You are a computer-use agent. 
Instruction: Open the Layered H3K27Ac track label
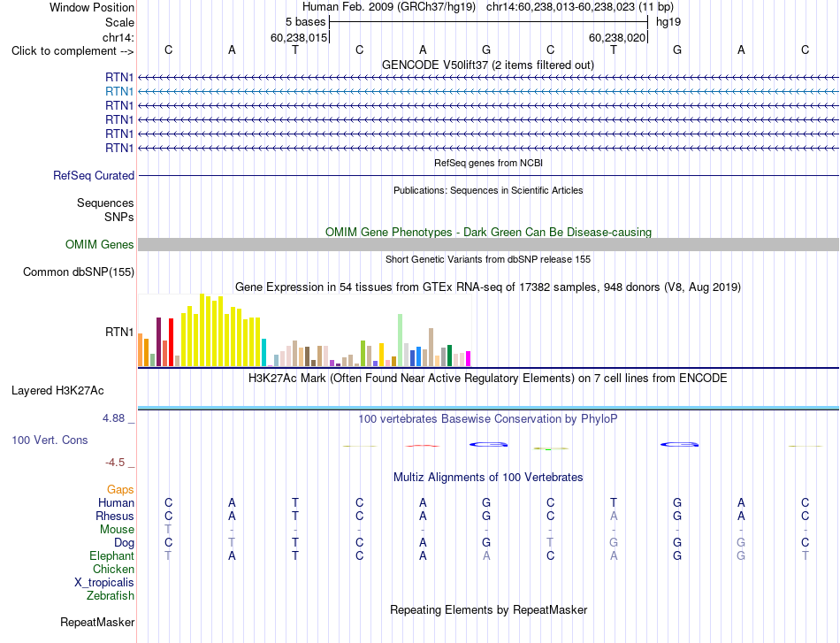57,391
